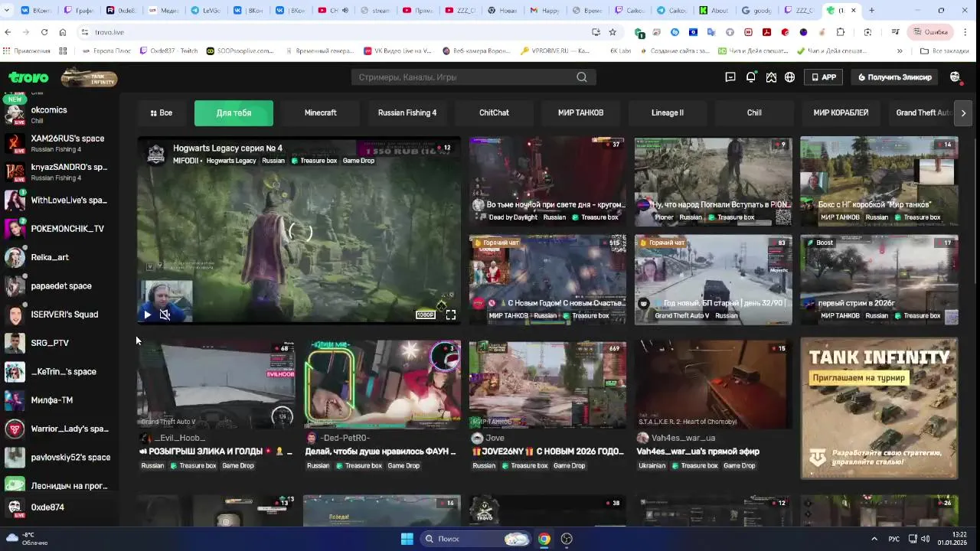Select the Russian Fishing 4 tab
The image size is (980, 551).
(407, 113)
